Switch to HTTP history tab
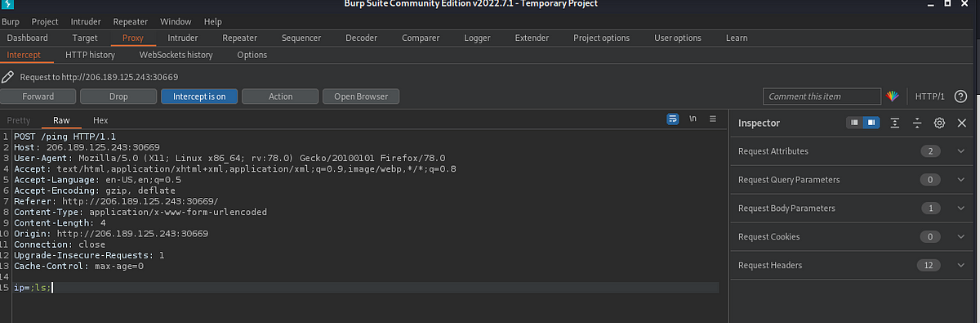Viewport: 980px width, 323px height. tap(90, 55)
